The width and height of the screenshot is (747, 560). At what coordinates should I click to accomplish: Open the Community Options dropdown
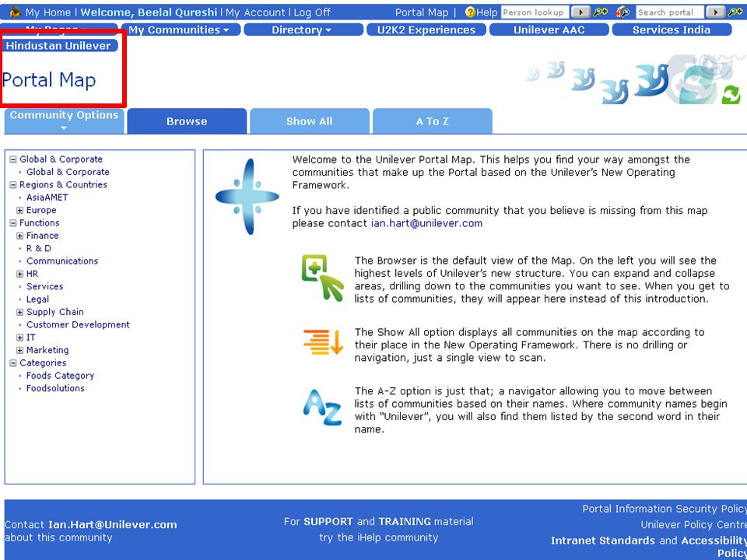click(x=65, y=121)
